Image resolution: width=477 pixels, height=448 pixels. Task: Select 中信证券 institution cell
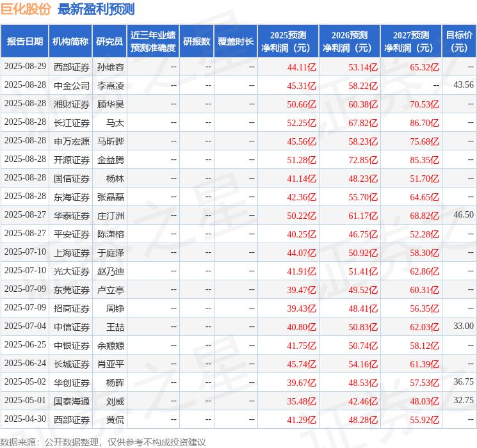tap(72, 327)
